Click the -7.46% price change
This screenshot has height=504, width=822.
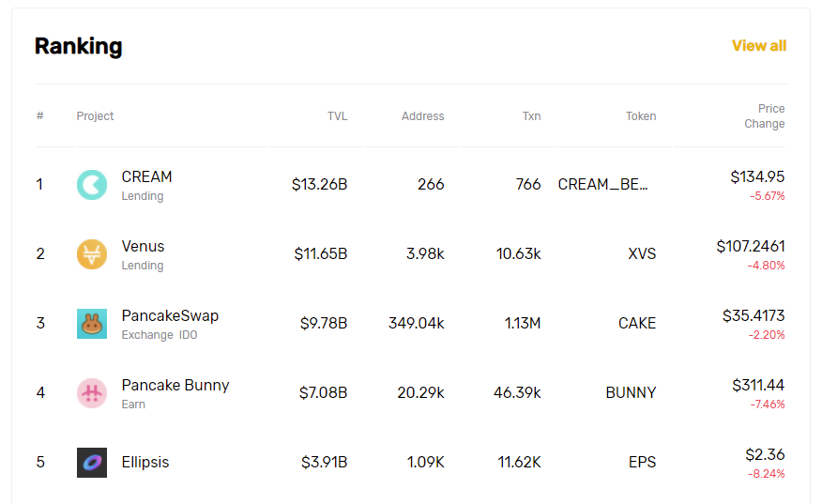767,405
